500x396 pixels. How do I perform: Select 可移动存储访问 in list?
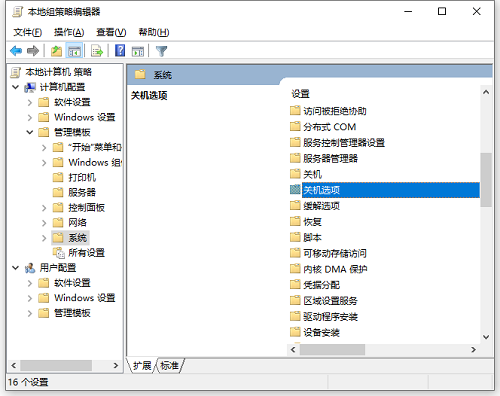(x=335, y=253)
